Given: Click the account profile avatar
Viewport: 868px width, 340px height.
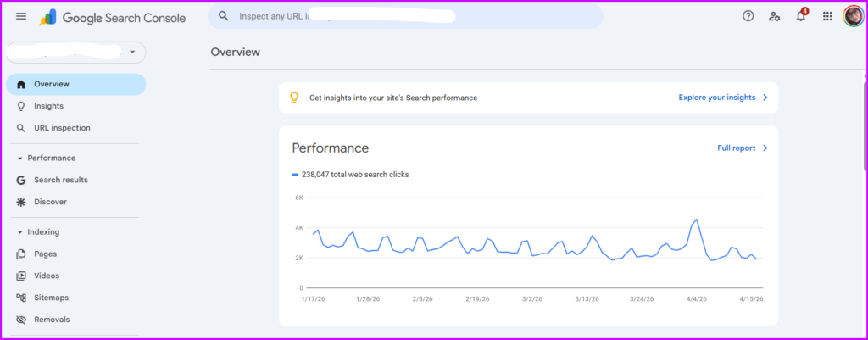Looking at the screenshot, I should click(853, 16).
